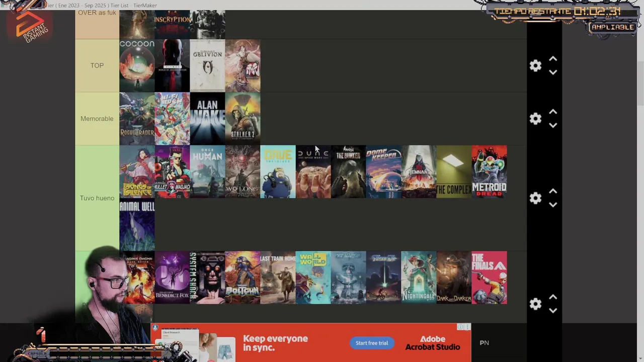The image size is (644, 362).
Task: Pick the Boltgun game cover
Action: pos(243,278)
